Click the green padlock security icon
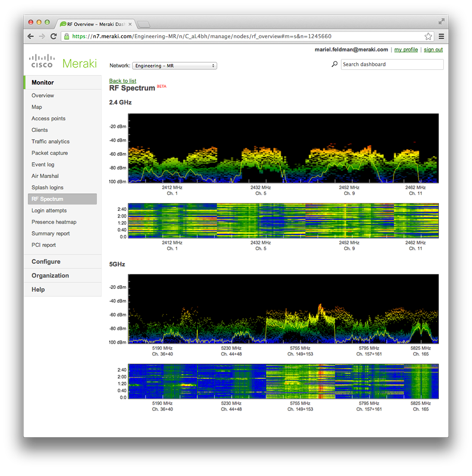Image resolution: width=472 pixels, height=476 pixels. pos(67,36)
